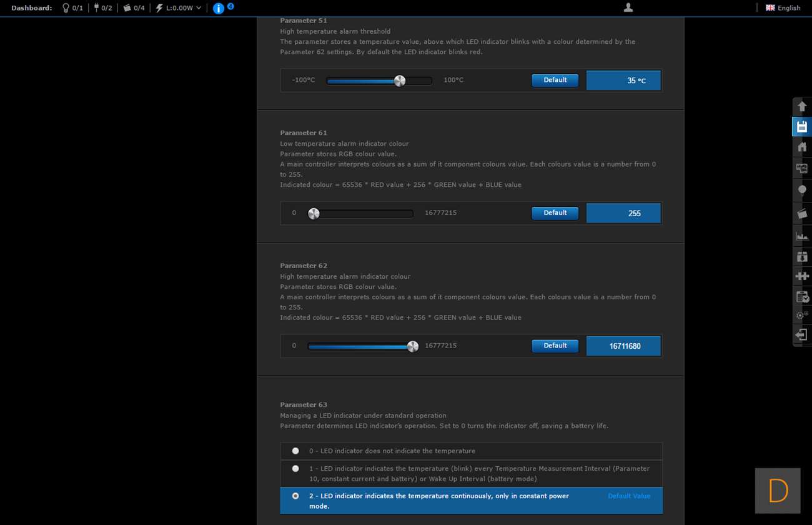Click the orange D logo tile
The height and width of the screenshot is (525, 812).
point(778,491)
